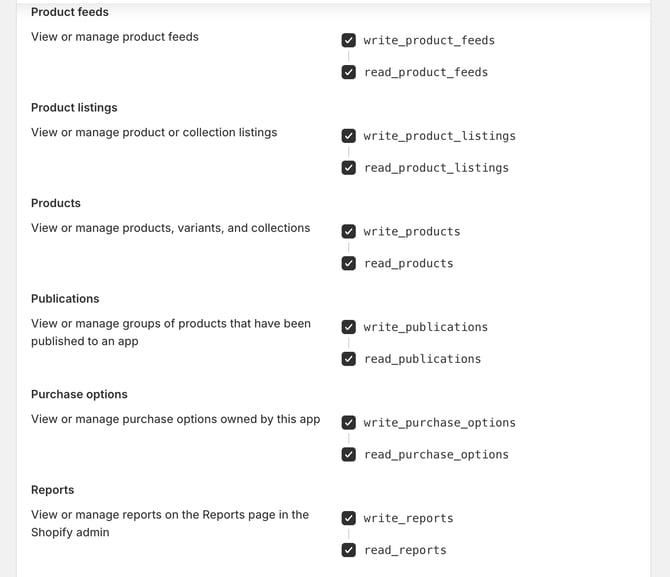Viewport: 670px width, 577px height.
Task: Click the write_purchase_options scope label
Action: coord(439,422)
